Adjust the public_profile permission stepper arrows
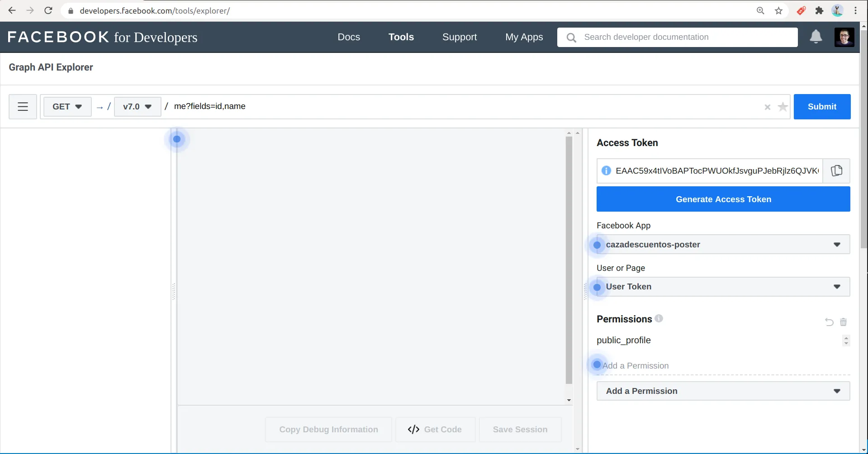 pyautogui.click(x=846, y=340)
